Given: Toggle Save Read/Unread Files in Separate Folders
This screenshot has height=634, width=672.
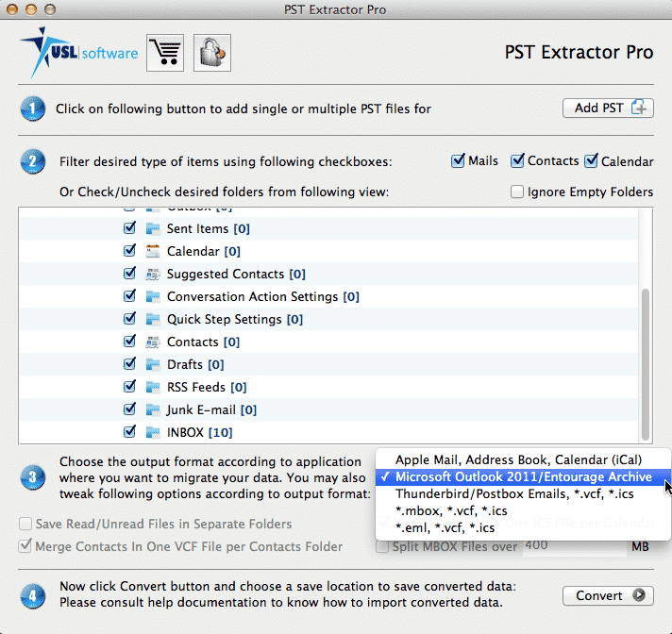Looking at the screenshot, I should click(25, 524).
